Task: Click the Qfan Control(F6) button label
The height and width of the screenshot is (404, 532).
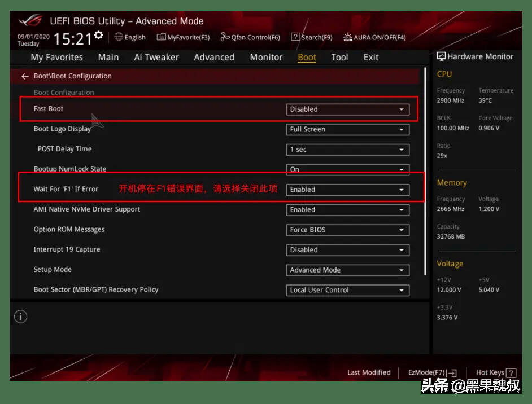Action: (x=256, y=37)
